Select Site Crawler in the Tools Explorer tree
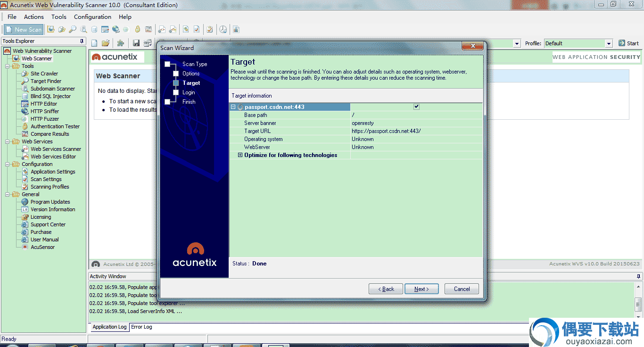 44,74
